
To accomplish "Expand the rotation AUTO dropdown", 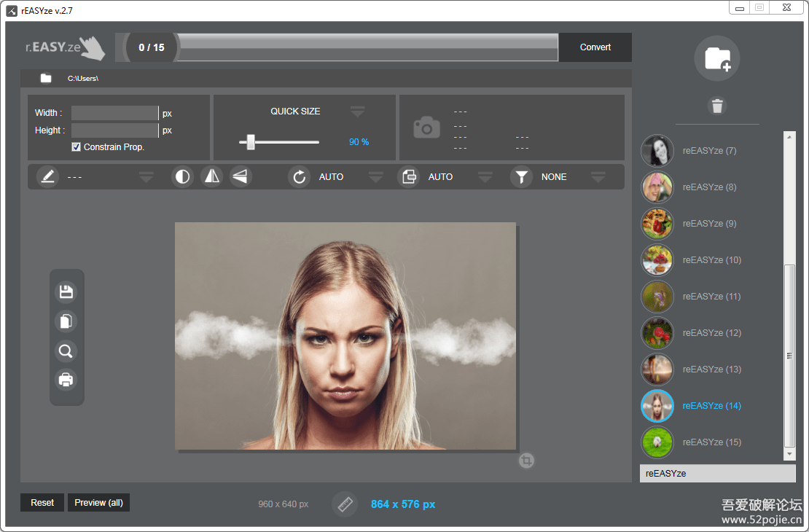I will pos(375,177).
